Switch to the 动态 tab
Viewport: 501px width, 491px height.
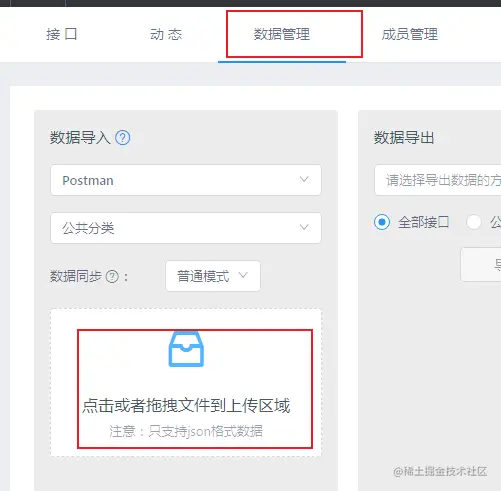tap(166, 34)
